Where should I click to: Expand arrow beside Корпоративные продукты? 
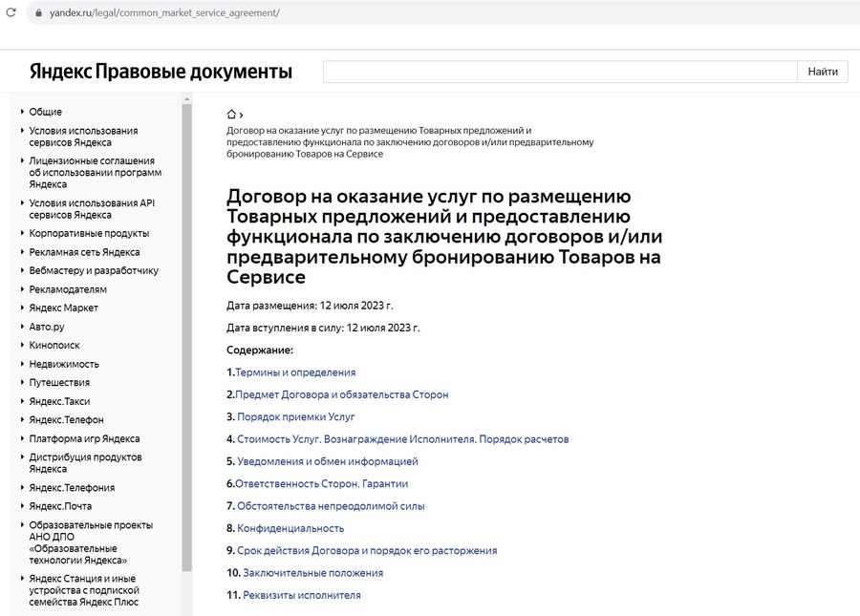[x=22, y=233]
